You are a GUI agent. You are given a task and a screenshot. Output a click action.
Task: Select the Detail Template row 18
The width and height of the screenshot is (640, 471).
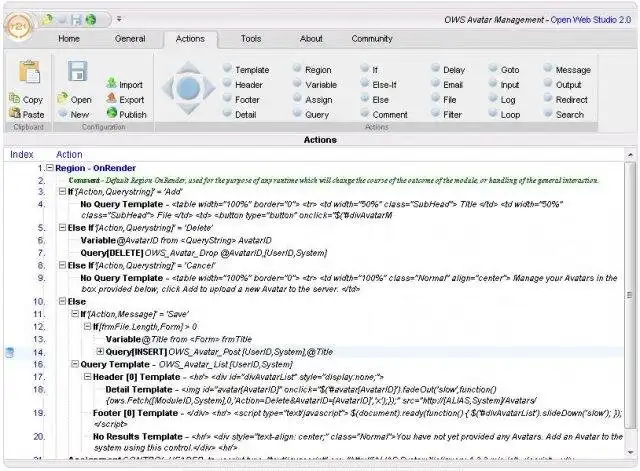321,395
